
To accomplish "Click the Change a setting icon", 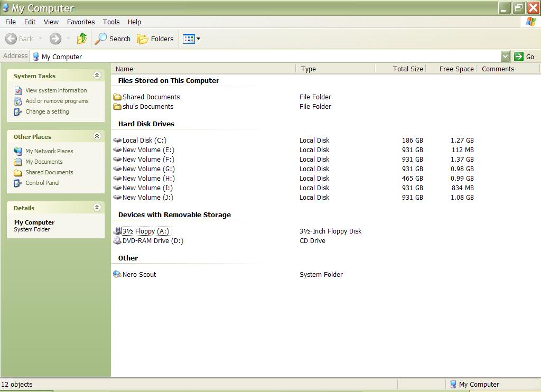I will pyautogui.click(x=18, y=112).
